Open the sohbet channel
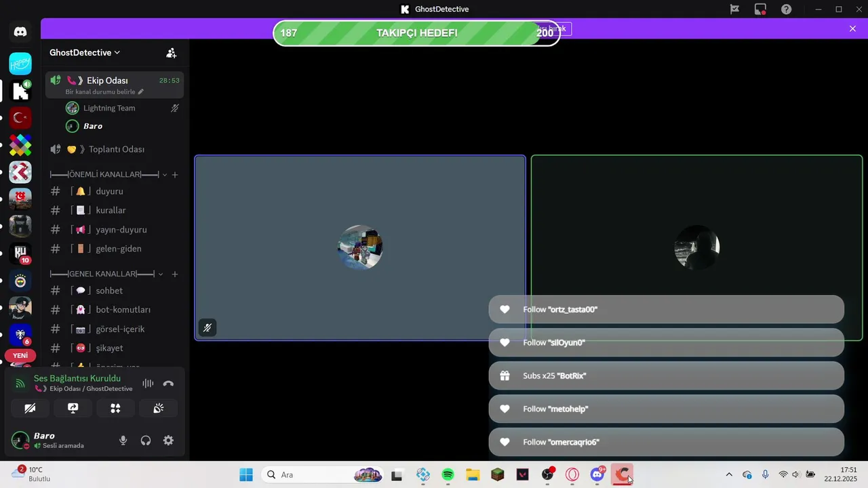This screenshot has width=868, height=488. [115, 290]
